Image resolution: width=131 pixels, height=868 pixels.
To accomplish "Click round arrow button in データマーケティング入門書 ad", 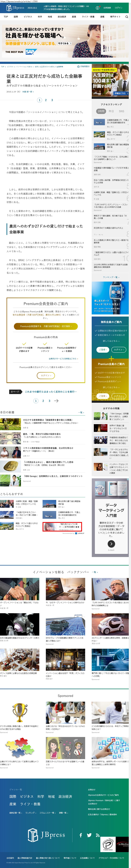I will coord(111,544).
